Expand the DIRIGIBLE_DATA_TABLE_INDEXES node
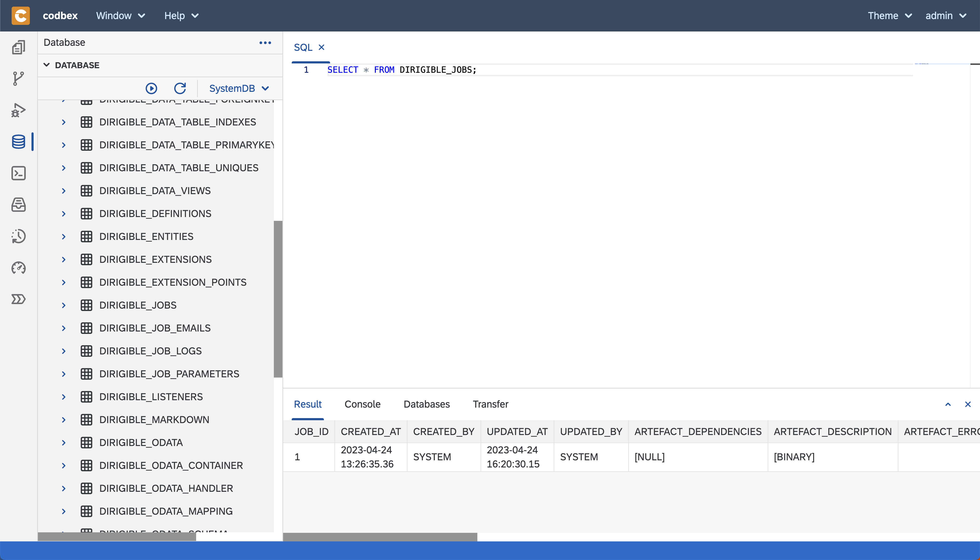The image size is (980, 560). pyautogui.click(x=64, y=122)
